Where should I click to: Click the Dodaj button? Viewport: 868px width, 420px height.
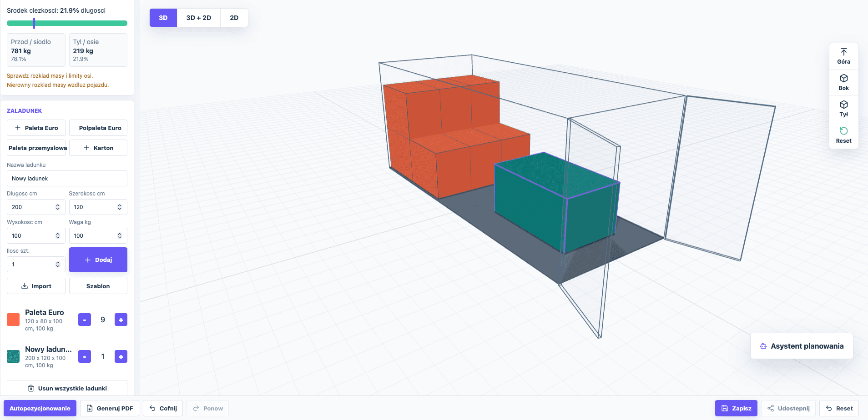point(98,260)
